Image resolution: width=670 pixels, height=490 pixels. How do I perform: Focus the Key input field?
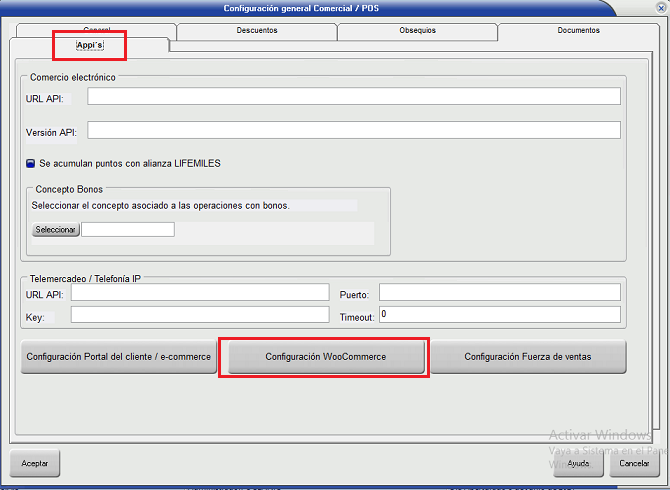[199, 315]
